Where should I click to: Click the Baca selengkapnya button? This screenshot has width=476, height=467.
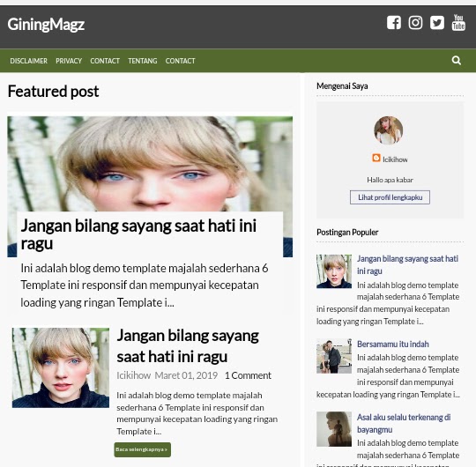143,449
